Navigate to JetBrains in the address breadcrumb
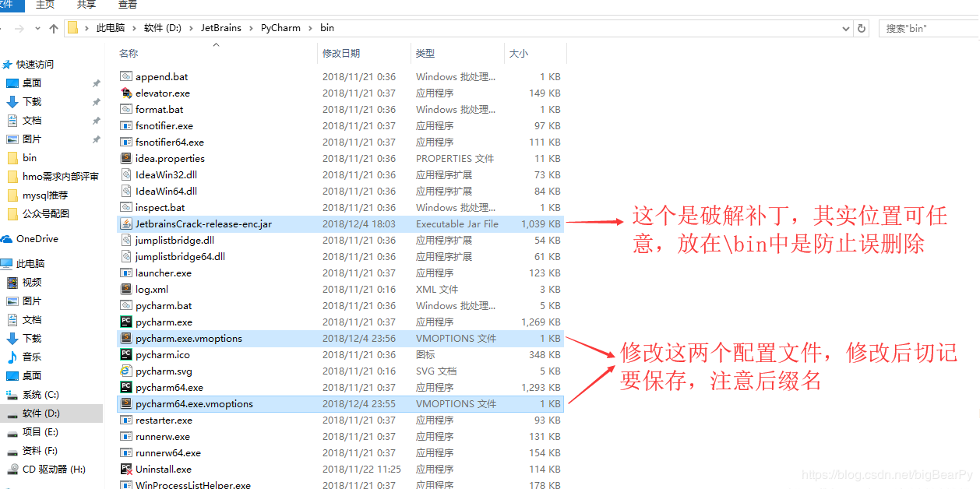Image resolution: width=980 pixels, height=489 pixels. pos(221,28)
